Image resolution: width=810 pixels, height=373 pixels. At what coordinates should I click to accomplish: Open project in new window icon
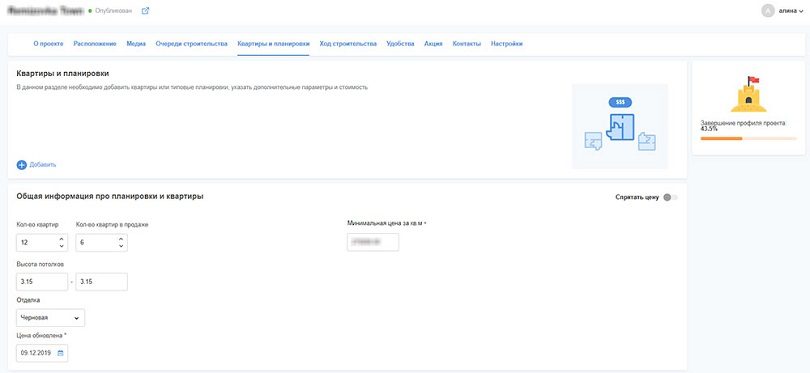(145, 10)
